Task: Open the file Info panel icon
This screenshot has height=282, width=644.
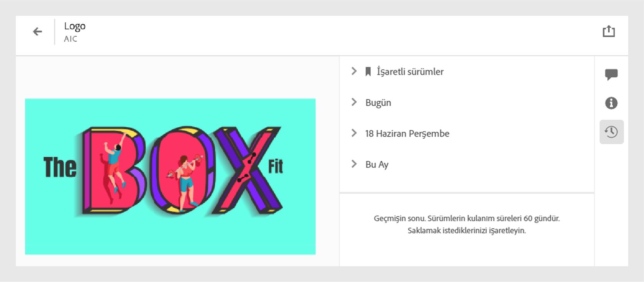Action: (612, 103)
